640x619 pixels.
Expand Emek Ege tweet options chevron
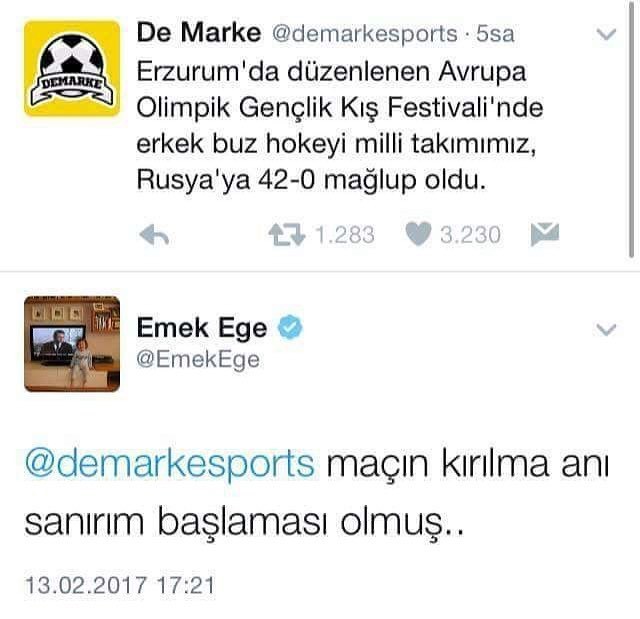pyautogui.click(x=607, y=329)
